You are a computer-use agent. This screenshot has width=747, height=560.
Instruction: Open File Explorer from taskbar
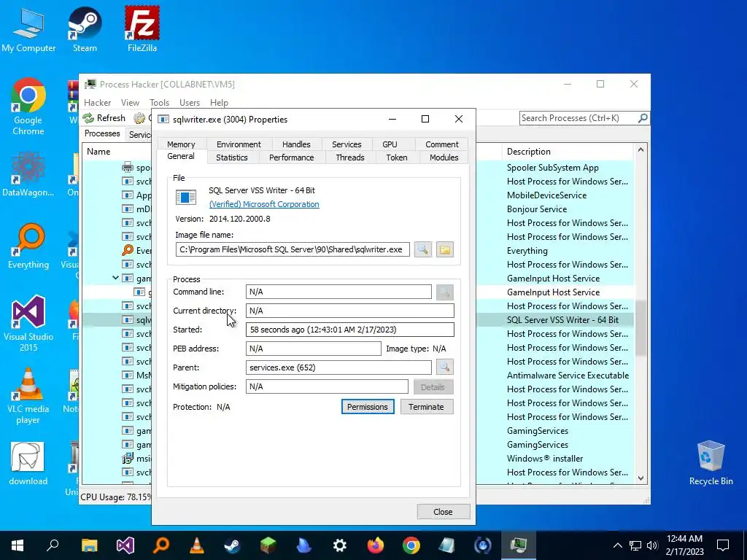pos(89,545)
